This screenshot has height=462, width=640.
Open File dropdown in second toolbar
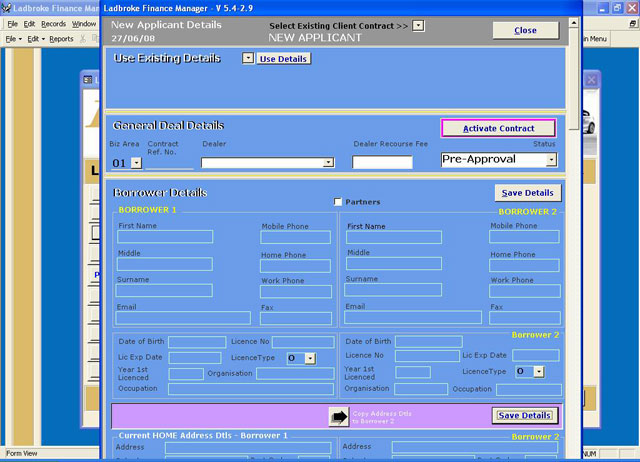click(13, 39)
